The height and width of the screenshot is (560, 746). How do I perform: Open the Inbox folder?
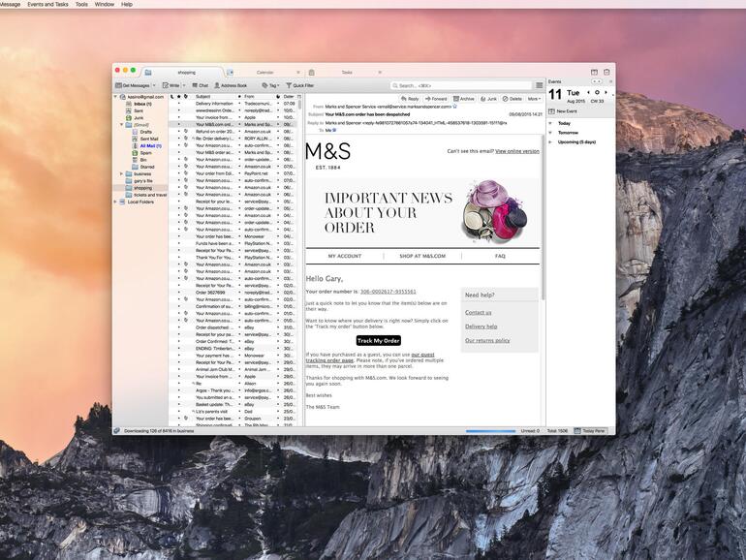tap(142, 104)
